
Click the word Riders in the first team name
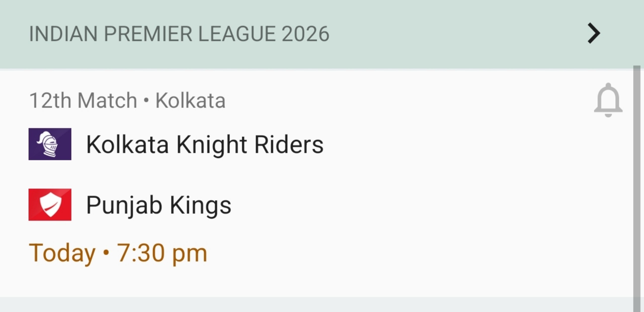(289, 144)
